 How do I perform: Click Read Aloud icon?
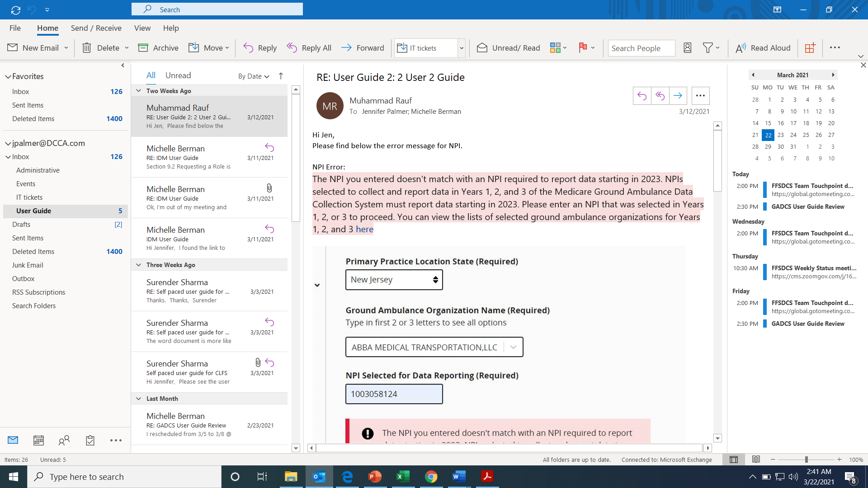coord(741,48)
